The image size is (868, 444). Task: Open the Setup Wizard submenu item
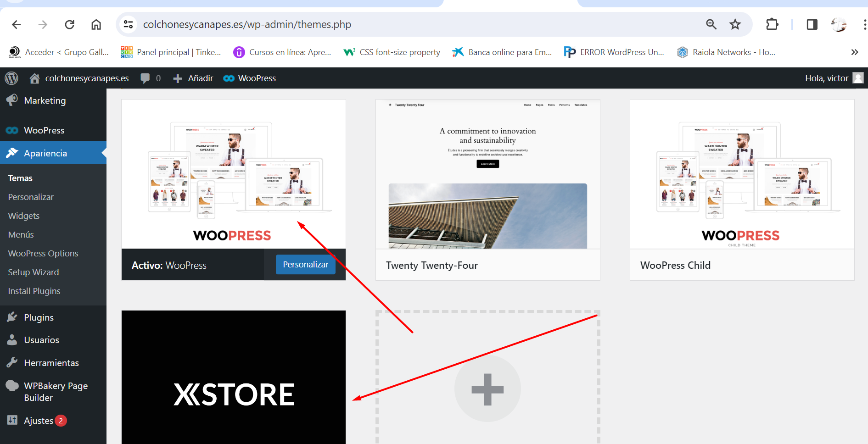click(34, 272)
